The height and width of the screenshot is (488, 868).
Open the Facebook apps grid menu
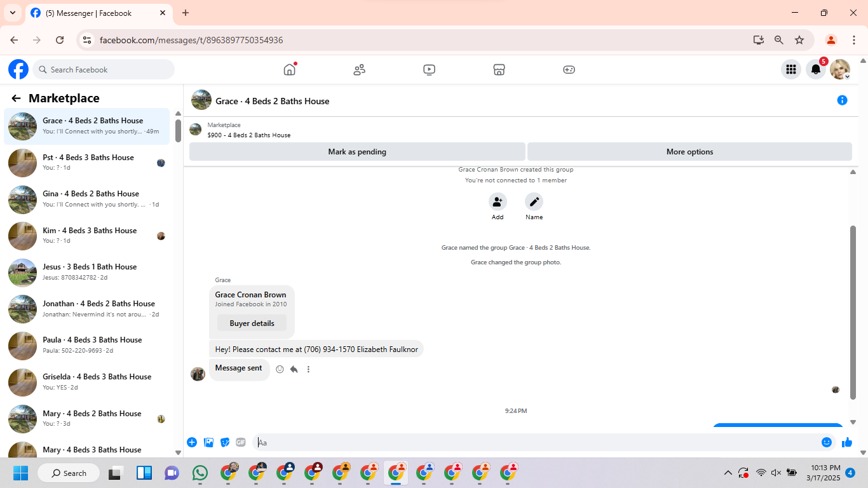click(x=791, y=69)
